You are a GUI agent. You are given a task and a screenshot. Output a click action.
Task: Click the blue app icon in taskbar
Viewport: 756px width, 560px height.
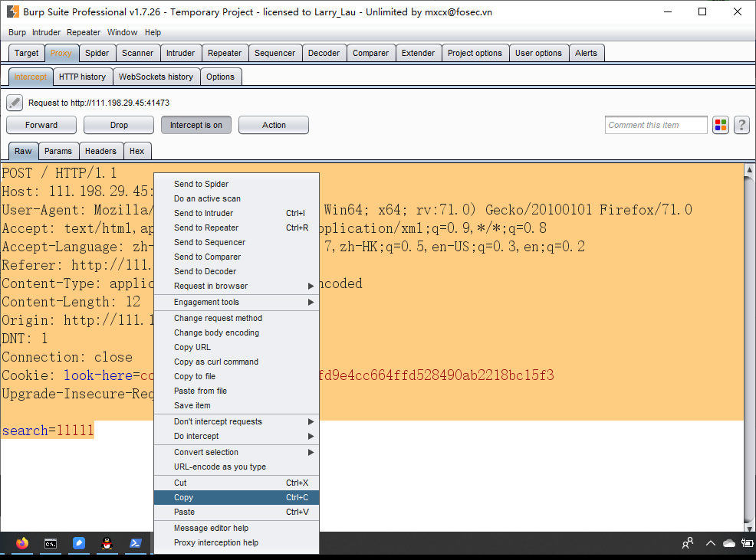78,544
